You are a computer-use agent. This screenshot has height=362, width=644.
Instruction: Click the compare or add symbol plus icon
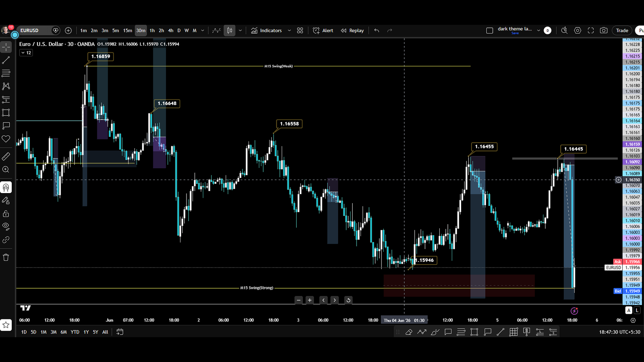click(x=68, y=31)
